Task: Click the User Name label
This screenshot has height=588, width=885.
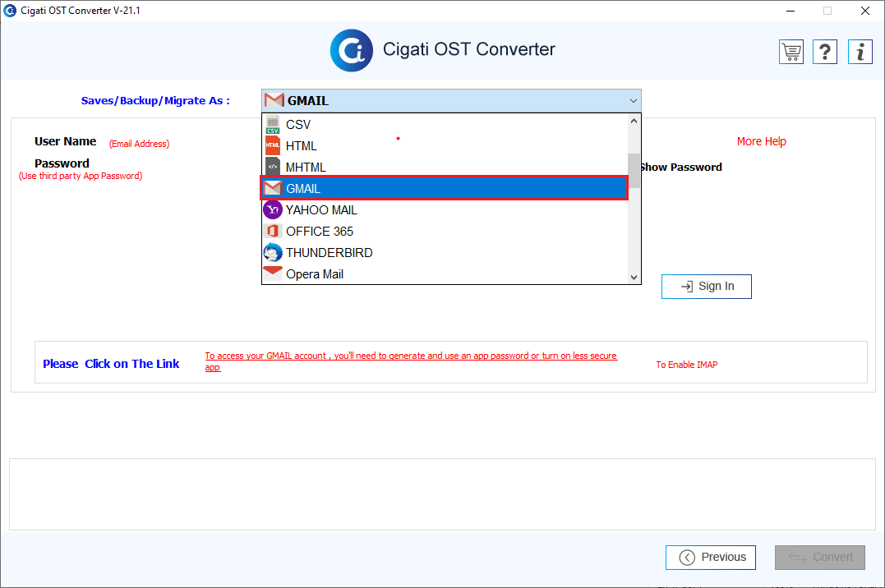Action: pyautogui.click(x=66, y=141)
